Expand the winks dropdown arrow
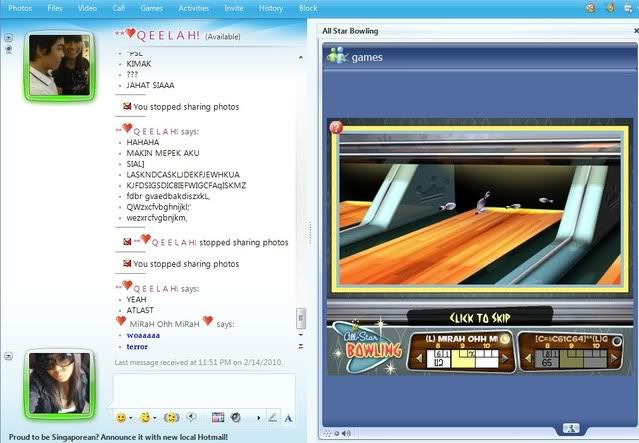The image size is (639, 443). (x=155, y=418)
